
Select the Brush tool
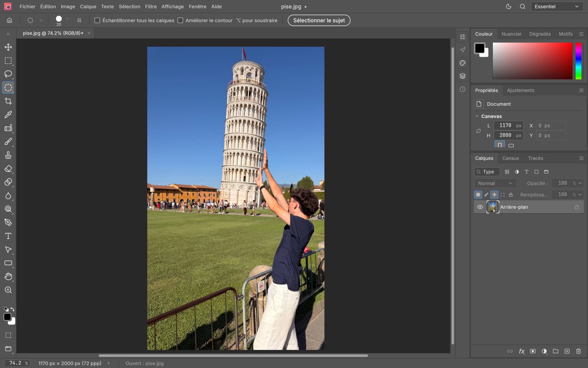(x=8, y=142)
